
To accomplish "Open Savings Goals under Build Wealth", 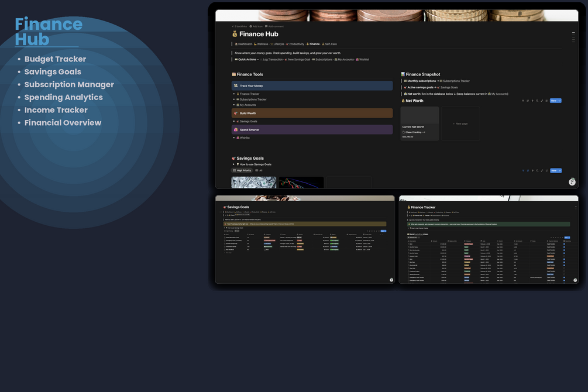I will point(247,122).
